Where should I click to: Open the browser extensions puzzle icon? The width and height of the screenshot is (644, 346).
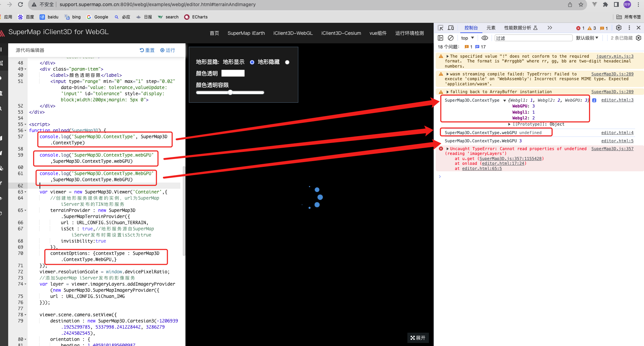(x=605, y=4)
